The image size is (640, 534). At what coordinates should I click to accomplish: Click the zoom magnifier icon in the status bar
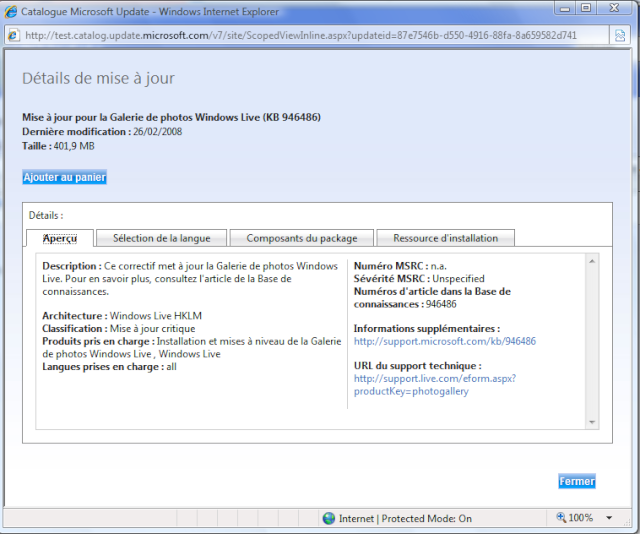pos(561,518)
